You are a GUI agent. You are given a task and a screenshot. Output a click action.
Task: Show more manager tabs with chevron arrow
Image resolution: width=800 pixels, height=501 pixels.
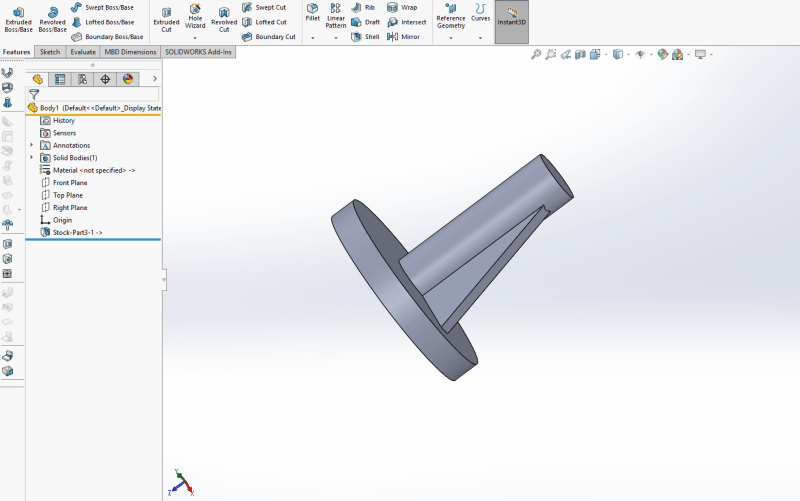(x=155, y=79)
